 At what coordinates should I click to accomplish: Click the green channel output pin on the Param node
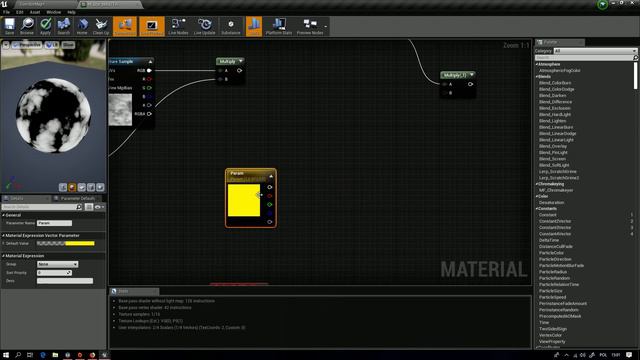click(269, 204)
